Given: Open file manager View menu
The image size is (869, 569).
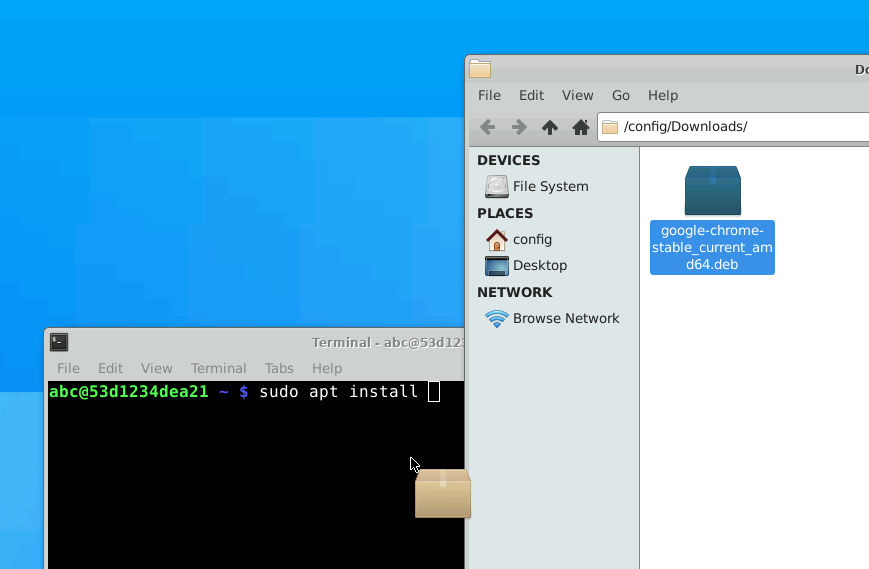Looking at the screenshot, I should [x=577, y=95].
